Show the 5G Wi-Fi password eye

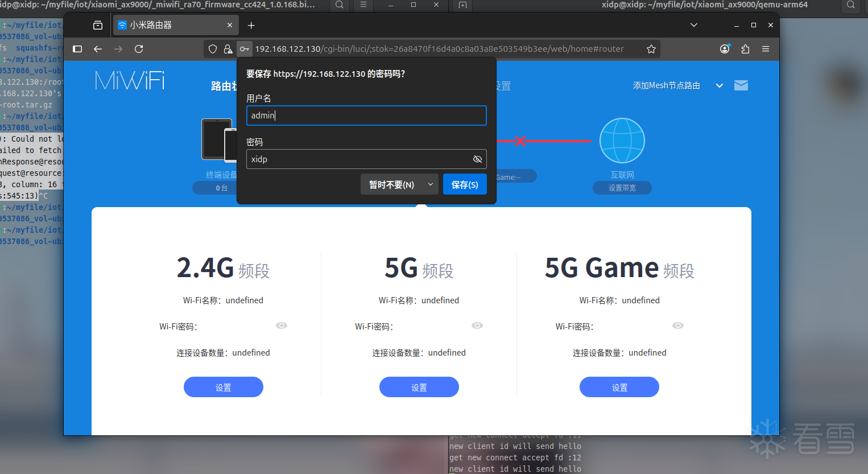(x=477, y=325)
